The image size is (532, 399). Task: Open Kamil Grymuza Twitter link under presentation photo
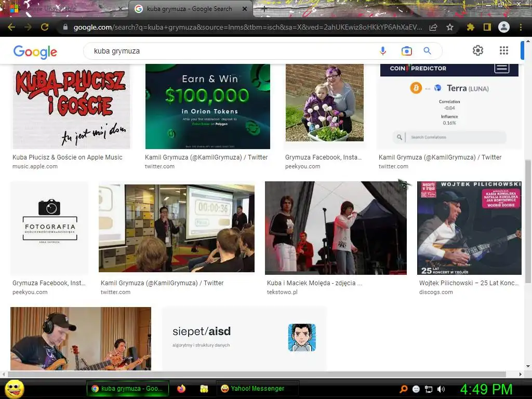click(162, 283)
